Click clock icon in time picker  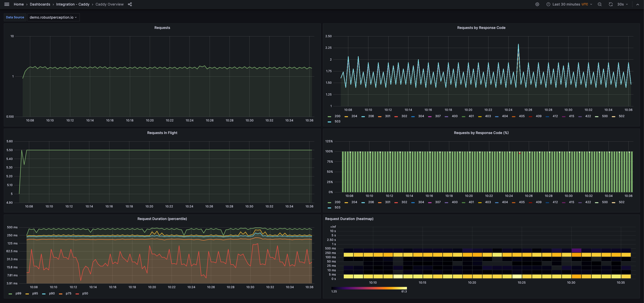click(x=548, y=4)
